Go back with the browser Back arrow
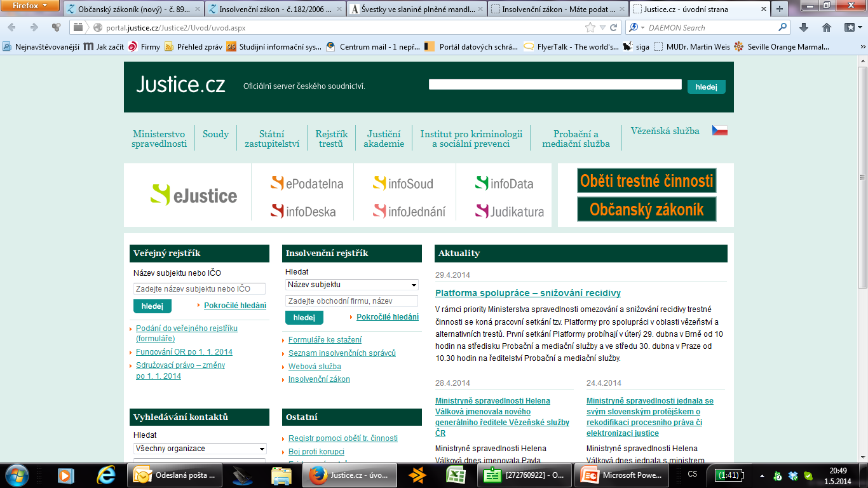868x488 pixels. point(12,27)
